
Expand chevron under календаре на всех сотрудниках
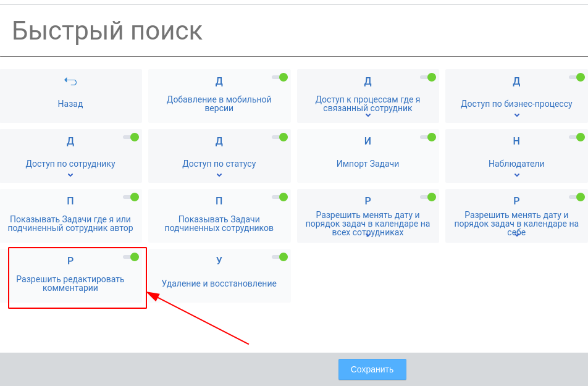pos(368,235)
